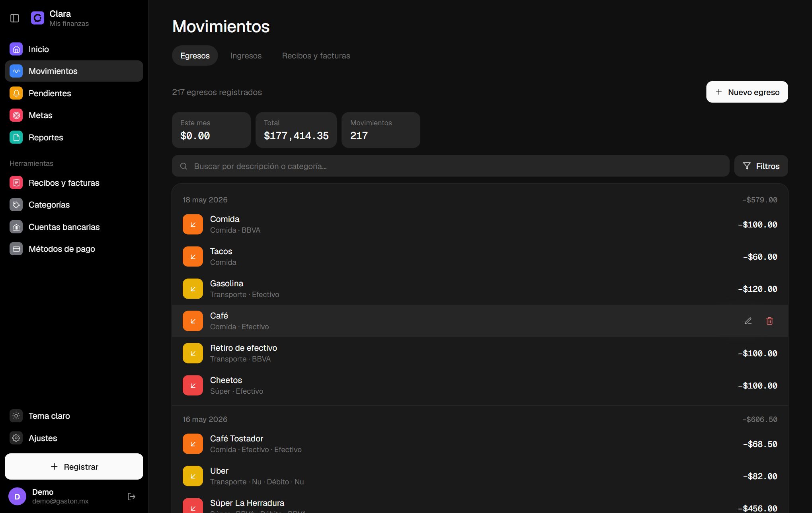This screenshot has height=513, width=812.
Task: Select the Egresos tab
Action: click(195, 56)
